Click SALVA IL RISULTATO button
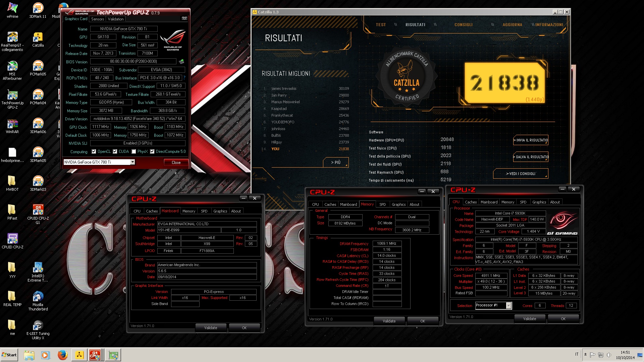 [531, 157]
